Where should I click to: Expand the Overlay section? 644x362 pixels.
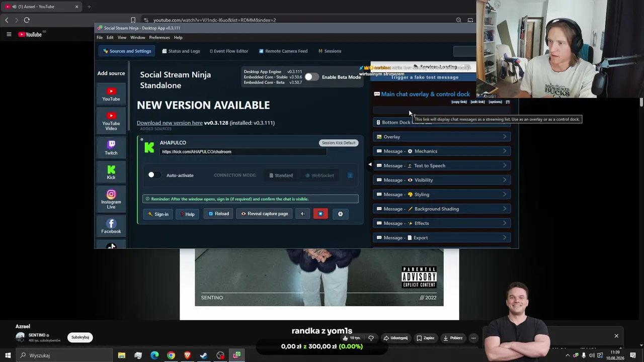tap(442, 137)
